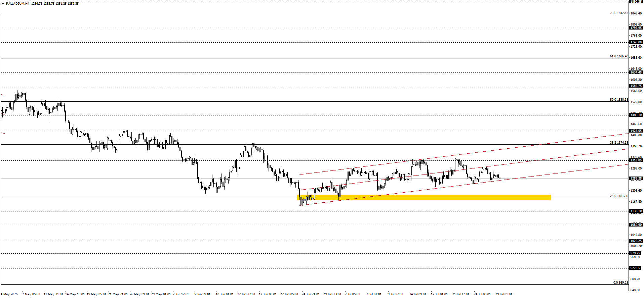Click the 24 Jun 21:01 time label

pyautogui.click(x=311, y=294)
